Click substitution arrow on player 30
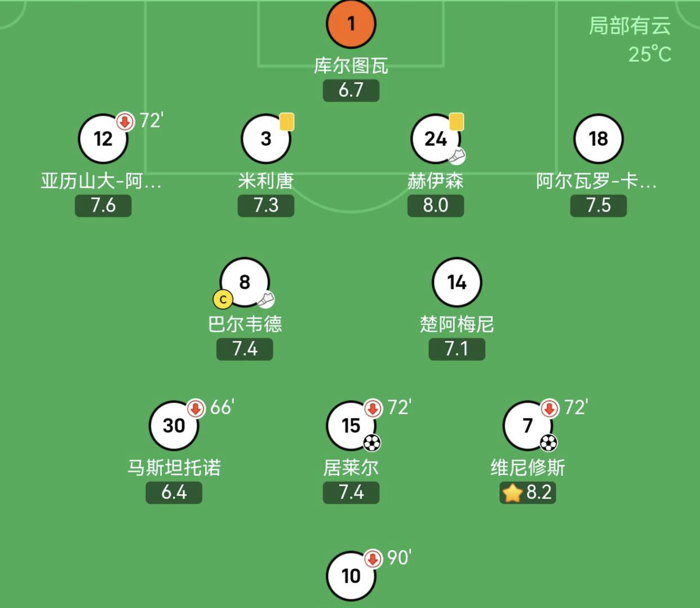Image resolution: width=700 pixels, height=608 pixels. 196,408
